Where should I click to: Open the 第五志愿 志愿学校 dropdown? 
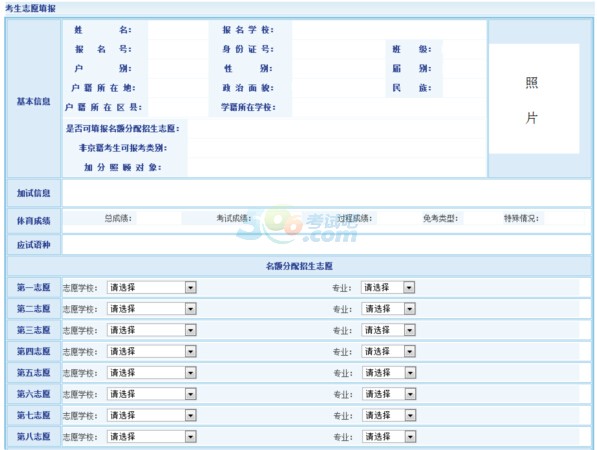click(x=152, y=373)
